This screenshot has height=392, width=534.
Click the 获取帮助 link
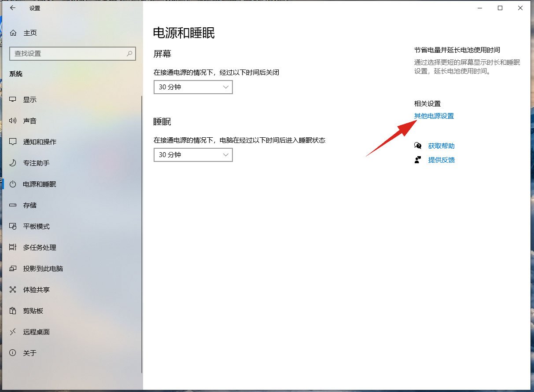coord(442,145)
